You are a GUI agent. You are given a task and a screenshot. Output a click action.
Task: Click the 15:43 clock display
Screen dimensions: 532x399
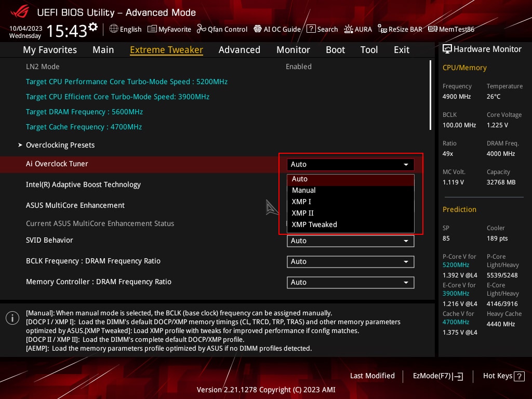coord(66,31)
